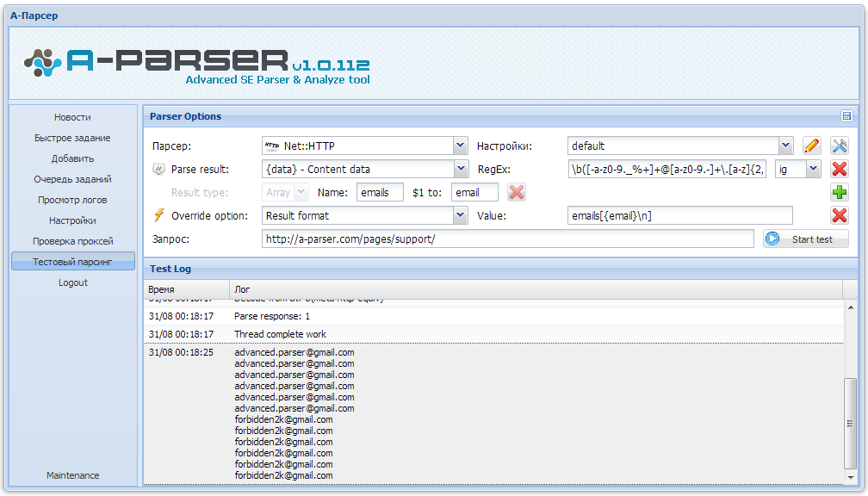Click the Запрос URL input field
This screenshot has height=496, width=868.
tap(508, 239)
